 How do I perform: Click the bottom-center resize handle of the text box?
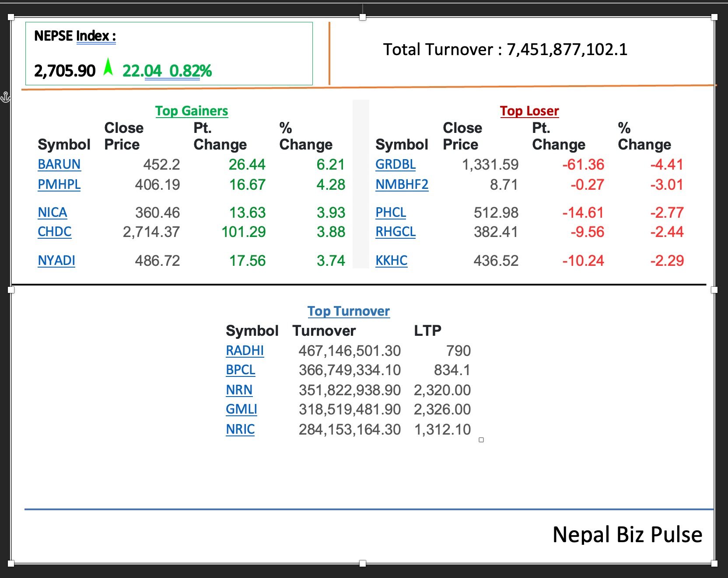(362, 564)
